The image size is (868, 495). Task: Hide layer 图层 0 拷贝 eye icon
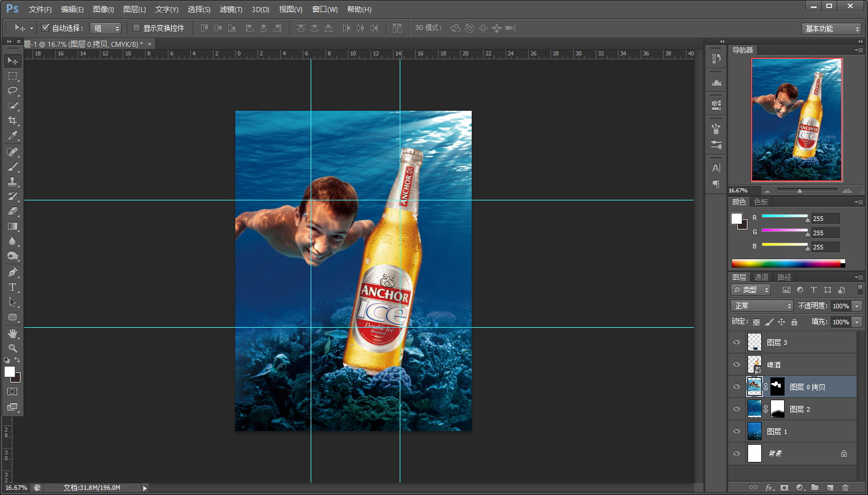coord(737,387)
